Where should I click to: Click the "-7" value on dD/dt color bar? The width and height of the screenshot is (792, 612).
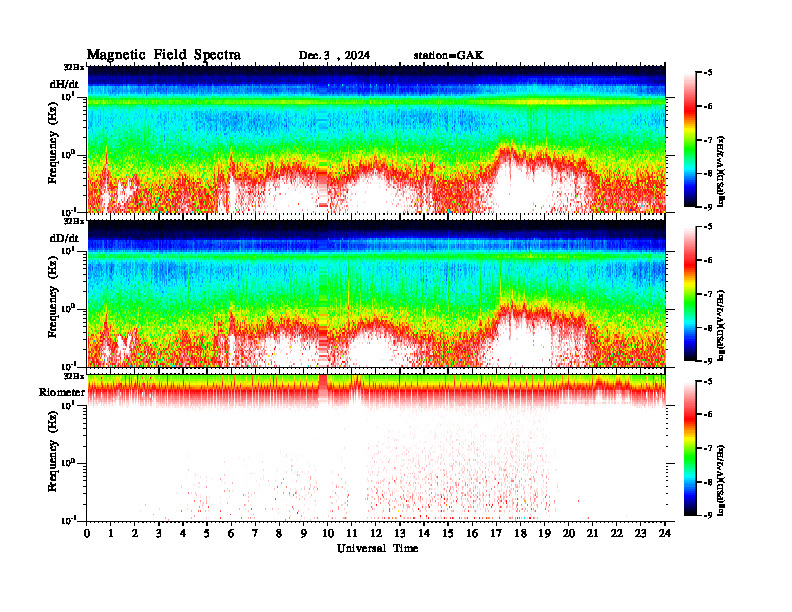tap(708, 294)
